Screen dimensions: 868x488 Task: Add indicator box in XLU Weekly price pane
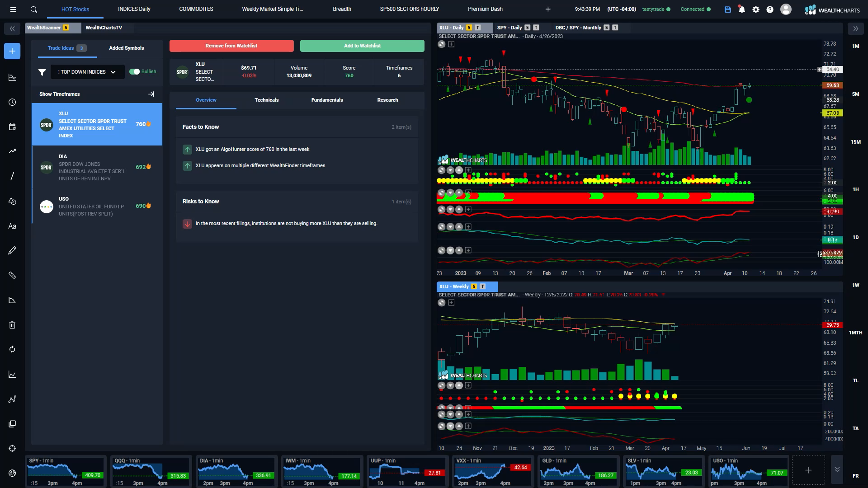tap(451, 302)
